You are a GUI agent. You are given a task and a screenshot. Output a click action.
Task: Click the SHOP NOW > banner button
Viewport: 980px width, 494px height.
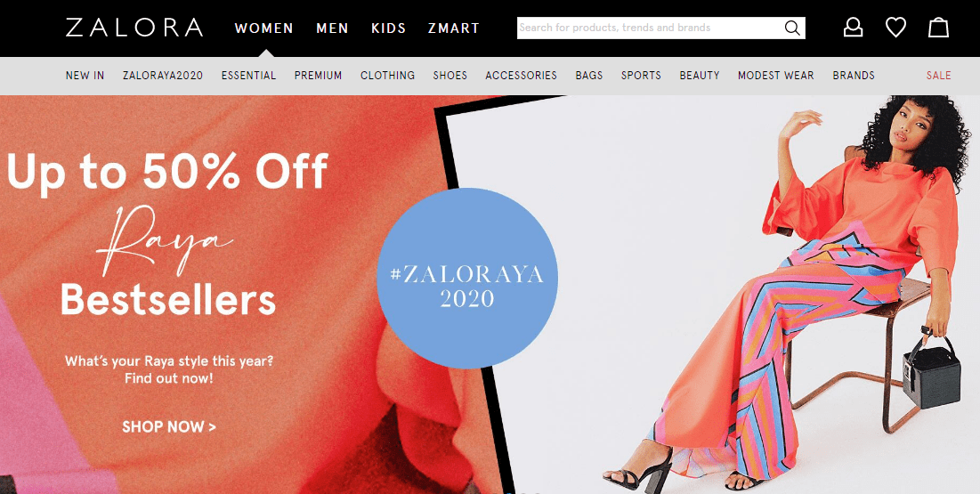(169, 427)
